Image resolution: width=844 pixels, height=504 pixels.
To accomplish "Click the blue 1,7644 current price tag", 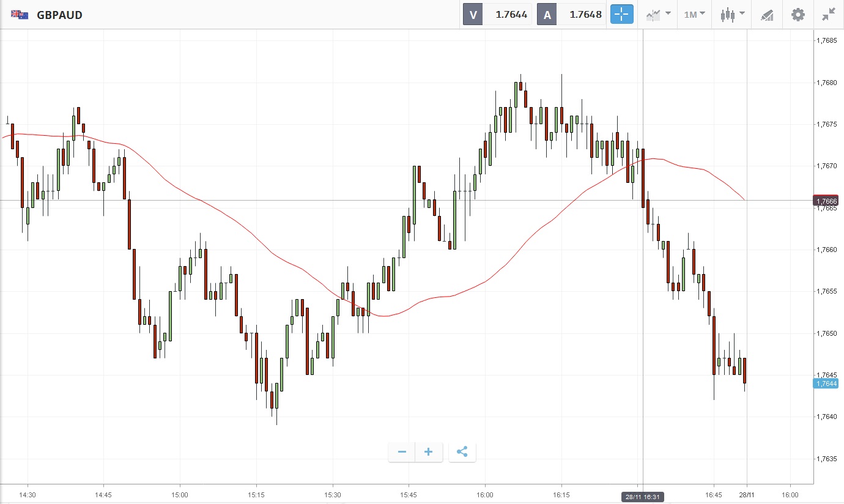I will pyautogui.click(x=826, y=384).
